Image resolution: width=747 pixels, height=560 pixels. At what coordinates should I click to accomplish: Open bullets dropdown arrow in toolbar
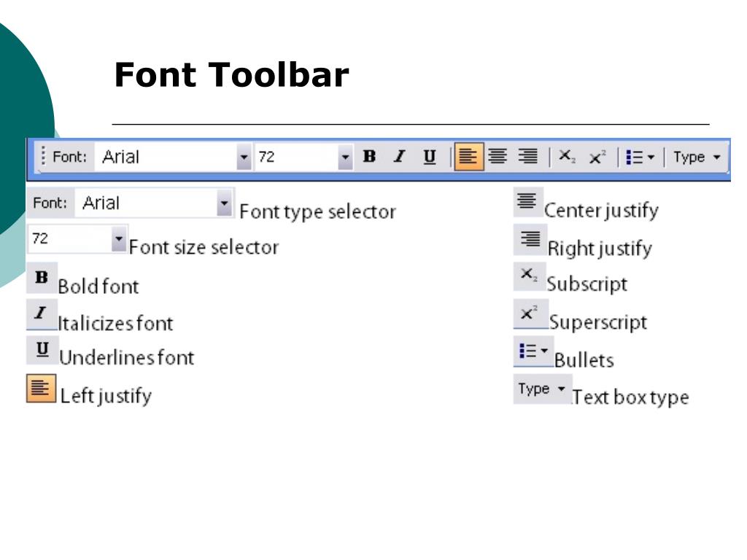click(651, 157)
